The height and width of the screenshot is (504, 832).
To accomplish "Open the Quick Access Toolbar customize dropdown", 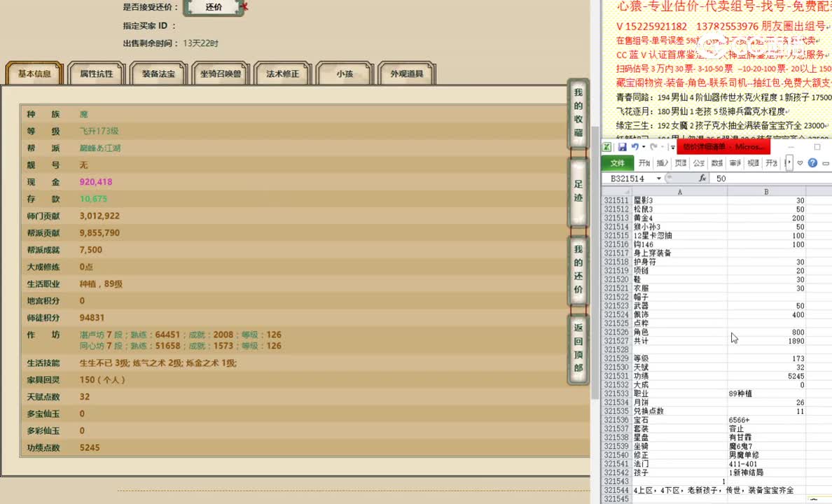I will tap(672, 147).
